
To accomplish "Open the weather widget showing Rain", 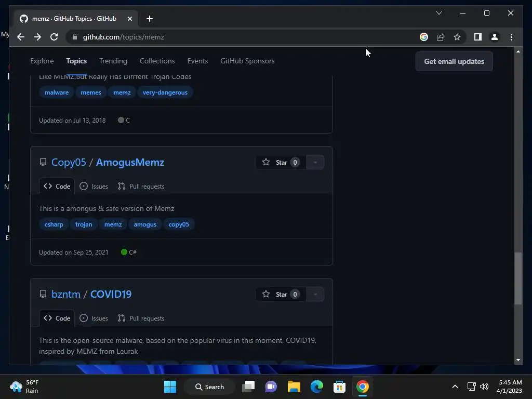I will pos(24,387).
